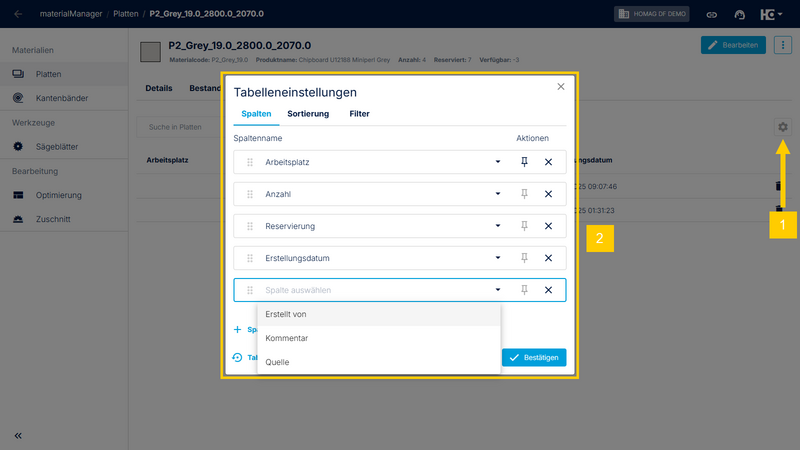Viewport: 800px width, 450px height.
Task: Expand the Anzahl column dropdown
Action: (x=497, y=194)
